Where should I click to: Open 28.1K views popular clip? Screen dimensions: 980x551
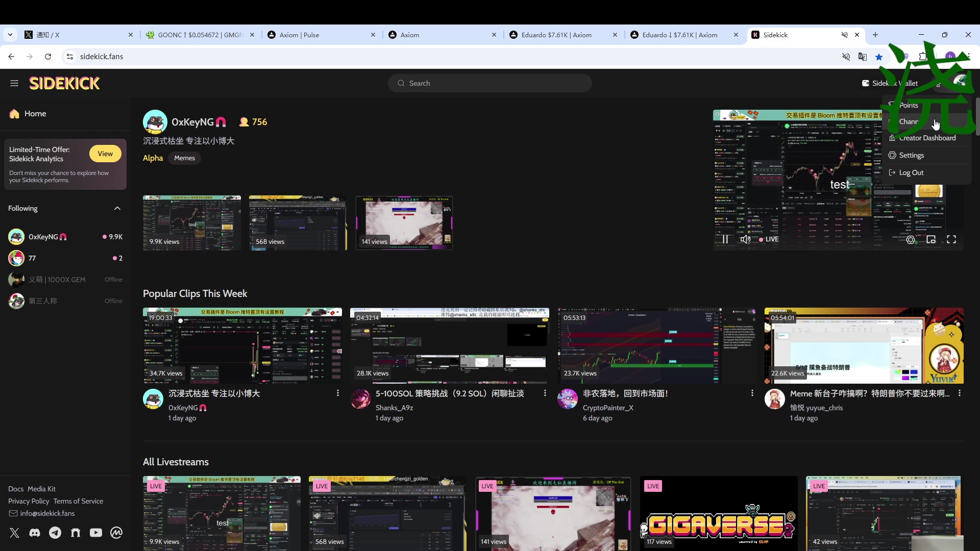[x=450, y=345]
